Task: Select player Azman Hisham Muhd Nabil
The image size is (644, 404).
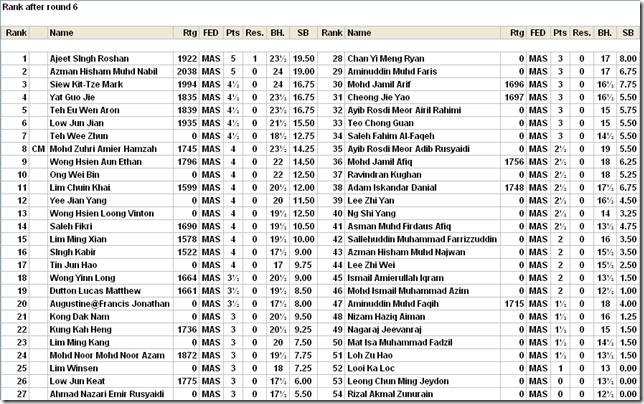Action: 104,71
